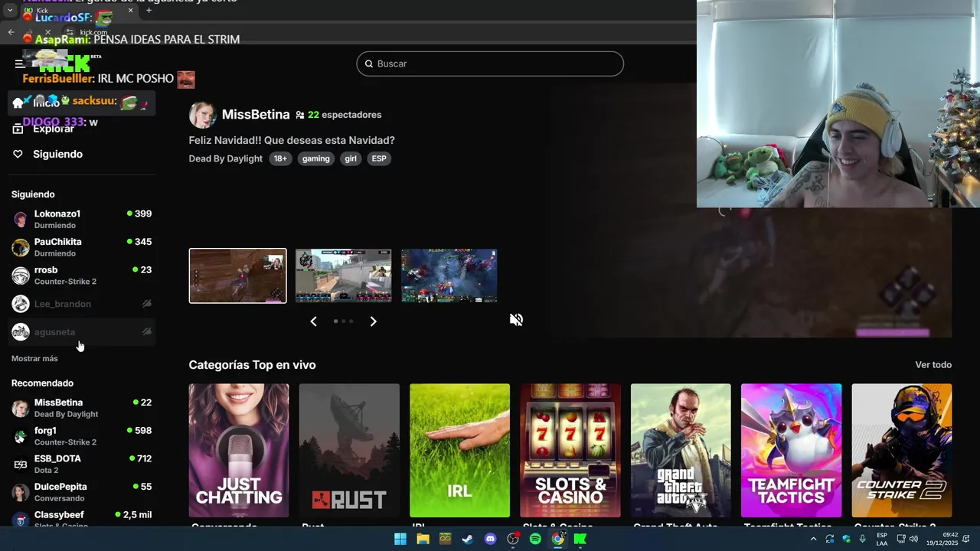Expand Mostrar más in Siguiendo list
Screen dimensions: 980x551
click(34, 358)
